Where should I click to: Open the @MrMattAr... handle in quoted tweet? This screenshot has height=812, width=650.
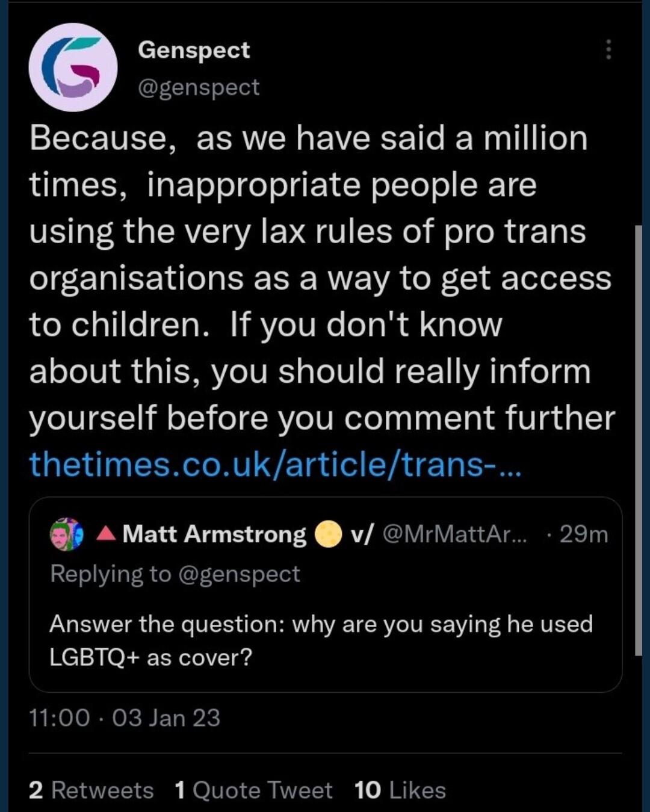tap(454, 534)
